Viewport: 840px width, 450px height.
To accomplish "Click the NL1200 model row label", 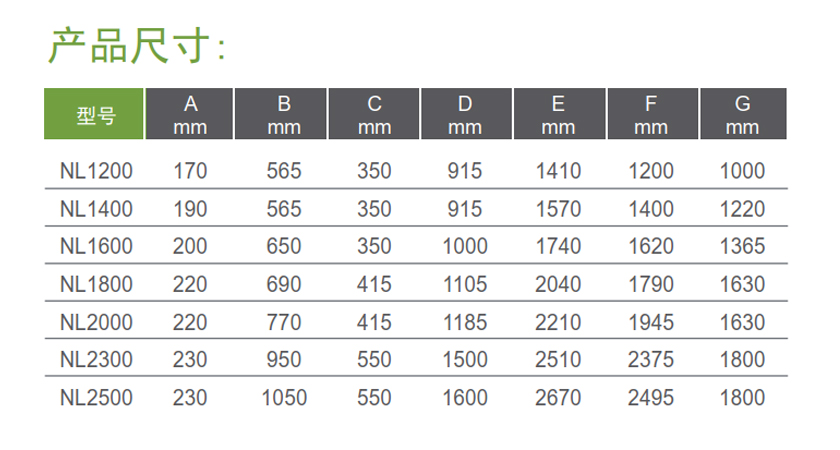I will pos(96,171).
